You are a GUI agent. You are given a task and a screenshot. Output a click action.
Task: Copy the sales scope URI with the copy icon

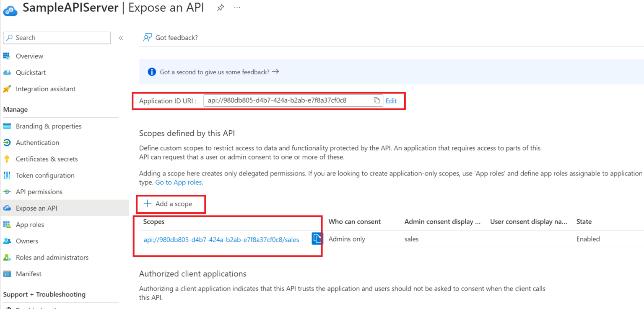click(317, 238)
